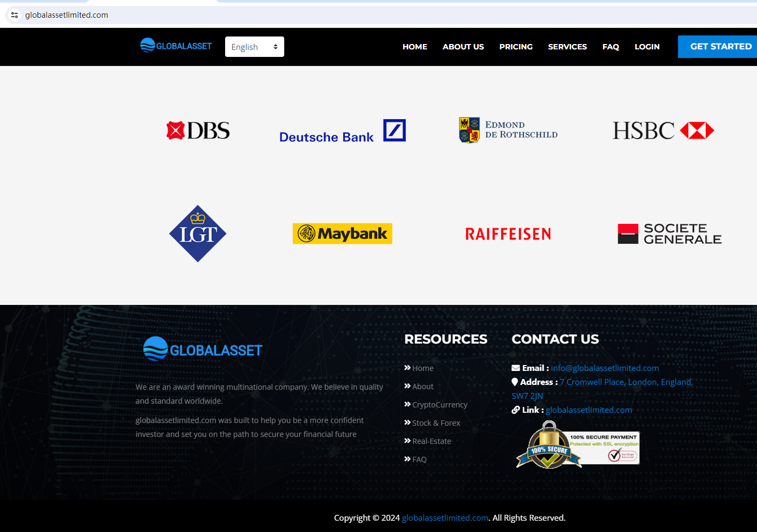Click the 7 Cromwell Place address link

[602, 389]
